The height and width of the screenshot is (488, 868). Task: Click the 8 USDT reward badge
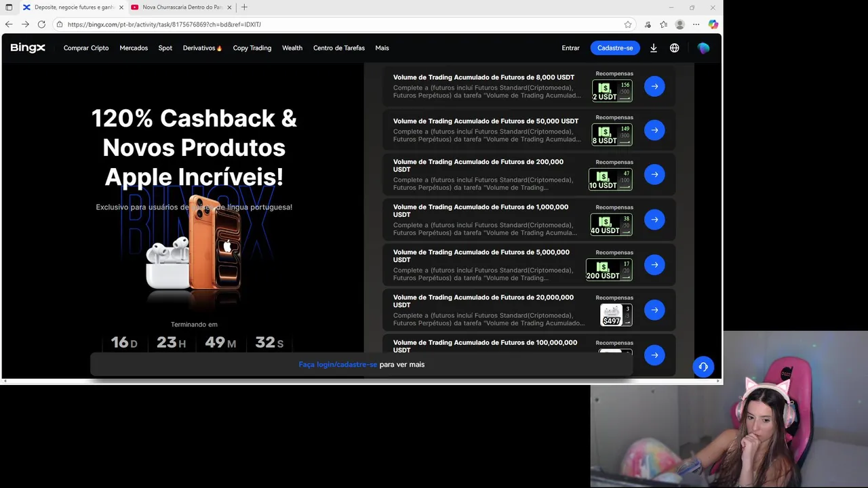pos(612,135)
